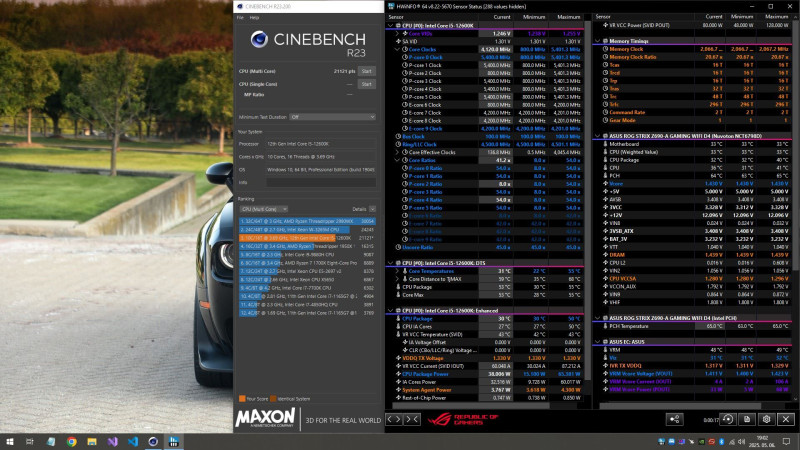Open VS Code from the taskbar

[133, 442]
